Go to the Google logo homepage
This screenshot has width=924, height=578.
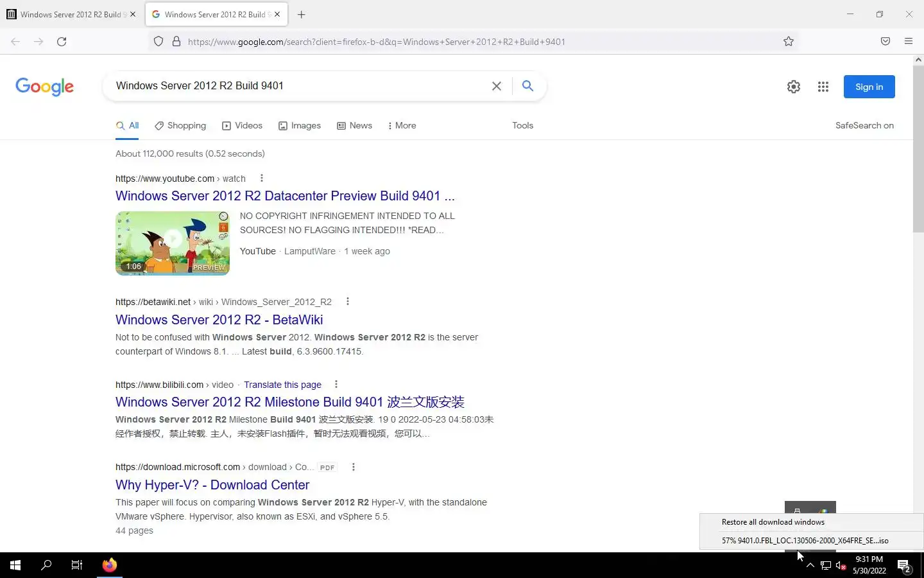[x=45, y=87]
